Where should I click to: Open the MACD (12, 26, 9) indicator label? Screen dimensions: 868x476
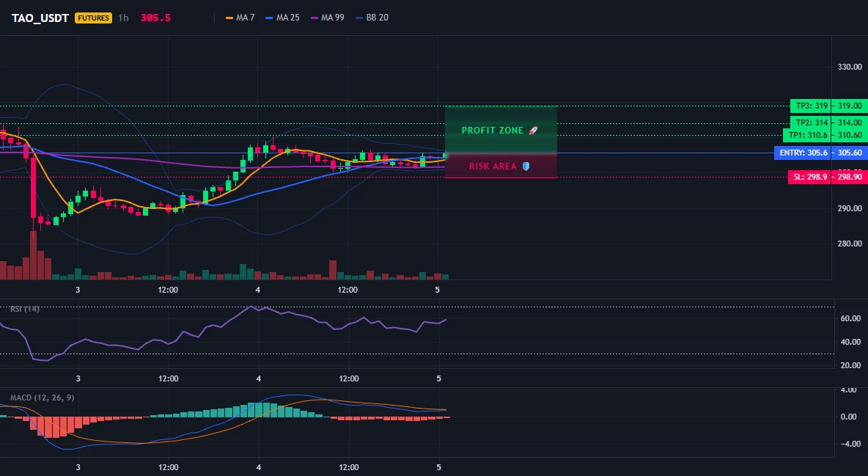tap(42, 398)
